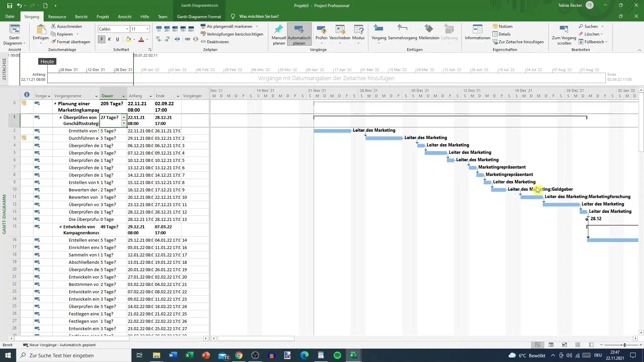Click the outdent task icon

(x=159, y=39)
